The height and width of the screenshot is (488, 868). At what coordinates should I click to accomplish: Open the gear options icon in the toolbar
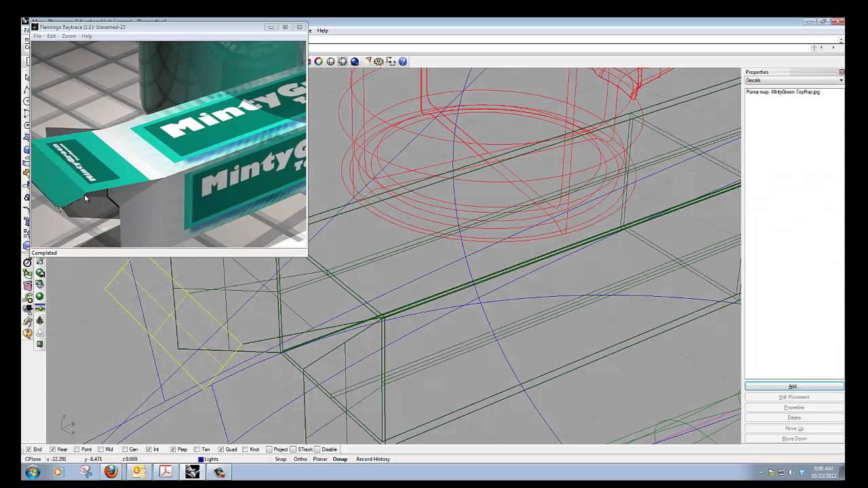(x=378, y=62)
